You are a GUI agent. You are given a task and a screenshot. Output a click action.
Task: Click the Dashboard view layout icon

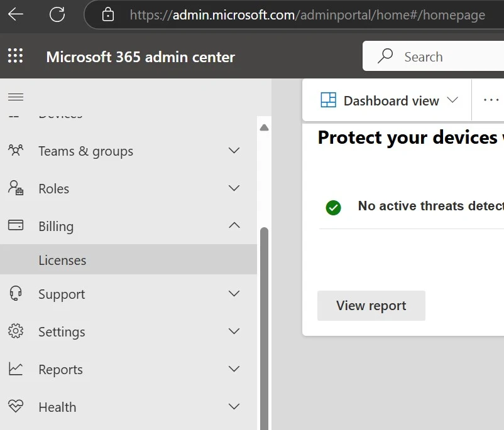pyautogui.click(x=329, y=100)
